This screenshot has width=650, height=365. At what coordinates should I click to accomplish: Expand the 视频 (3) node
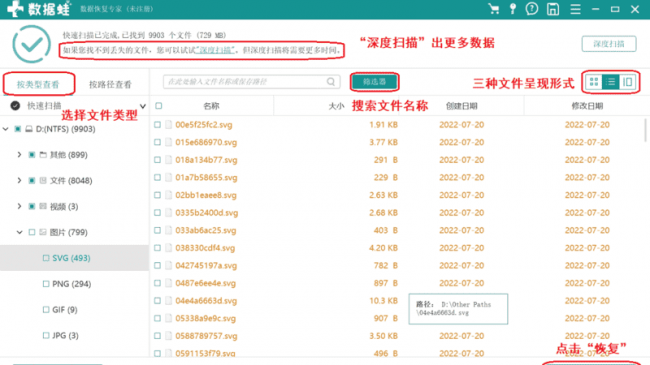[x=19, y=206]
